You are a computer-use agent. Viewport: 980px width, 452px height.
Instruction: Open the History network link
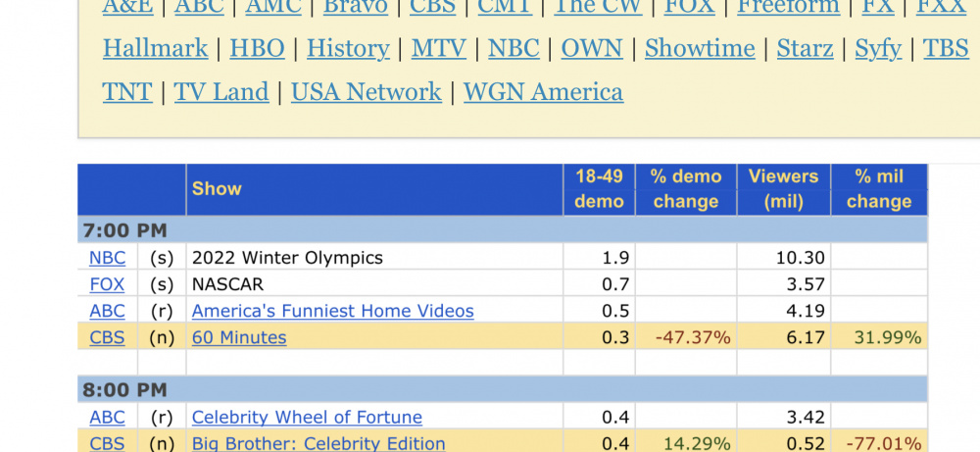348,49
